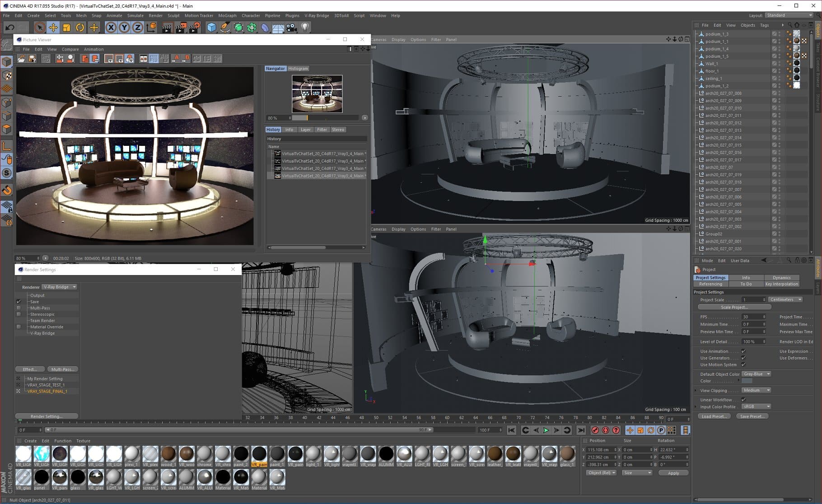Viewport: 822px width, 504px height.
Task: Open the View Clipping Medium dropdown
Action: (757, 391)
